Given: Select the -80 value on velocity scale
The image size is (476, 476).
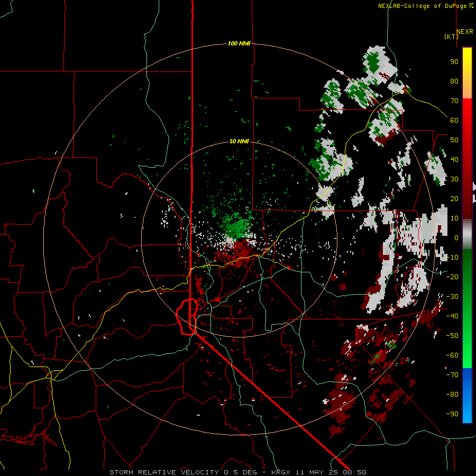Looking at the screenshot, I should tap(452, 395).
